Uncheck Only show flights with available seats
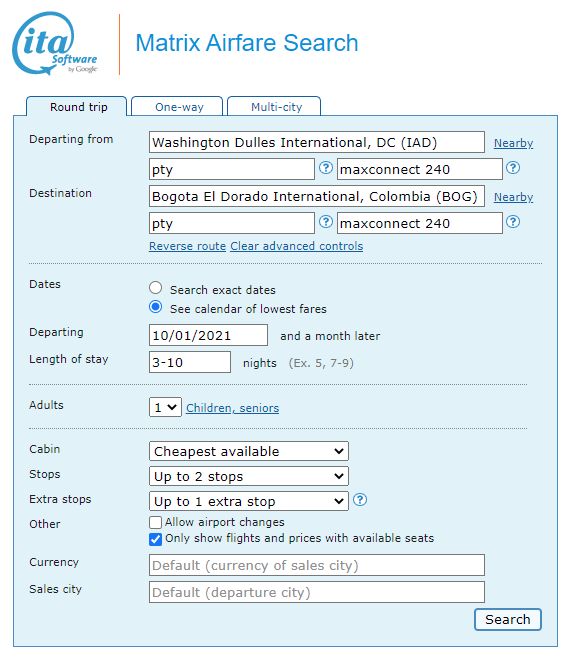 (155, 539)
